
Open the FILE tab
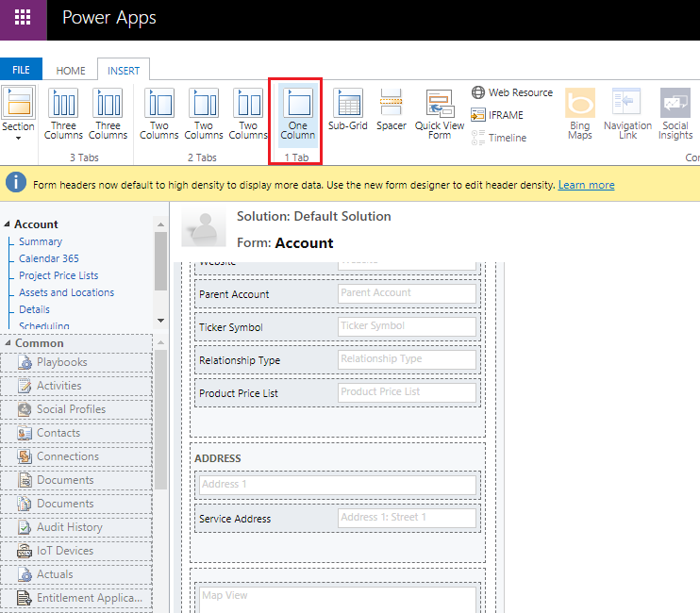21,70
